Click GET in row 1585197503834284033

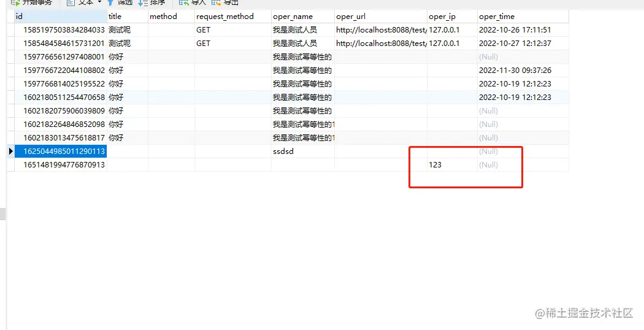[203, 30]
